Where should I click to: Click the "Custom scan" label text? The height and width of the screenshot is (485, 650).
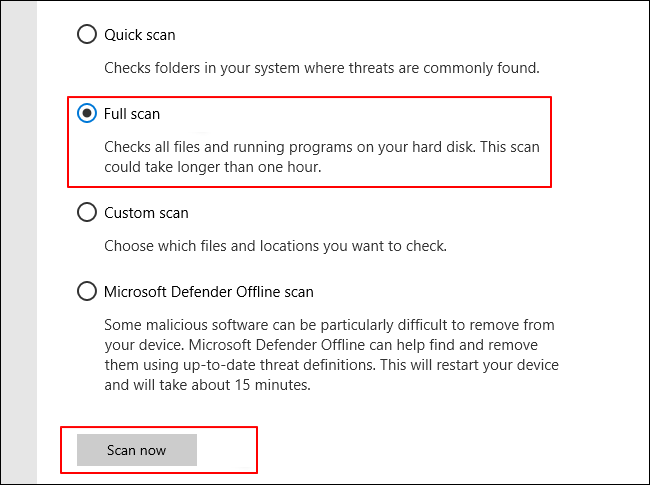[146, 213]
